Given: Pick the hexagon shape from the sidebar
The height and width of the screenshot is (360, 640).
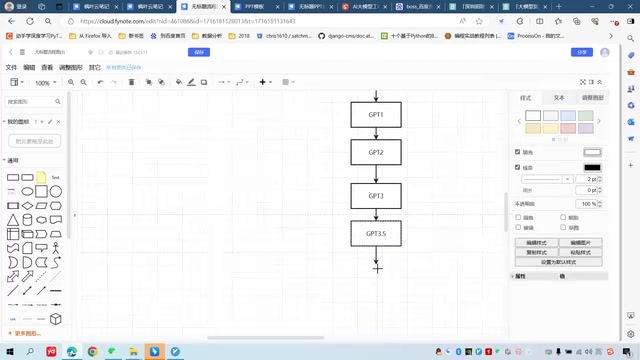Looking at the screenshot, I should (56, 206).
